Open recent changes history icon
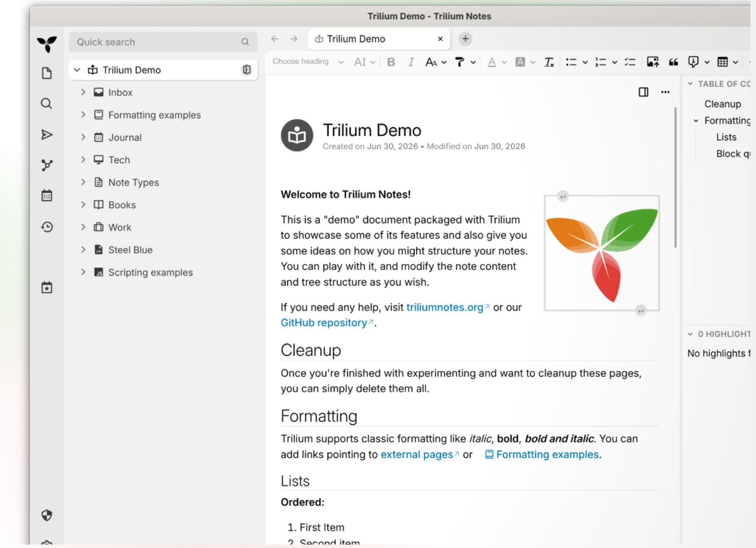Screen dimensions: 756x548 coord(47,227)
